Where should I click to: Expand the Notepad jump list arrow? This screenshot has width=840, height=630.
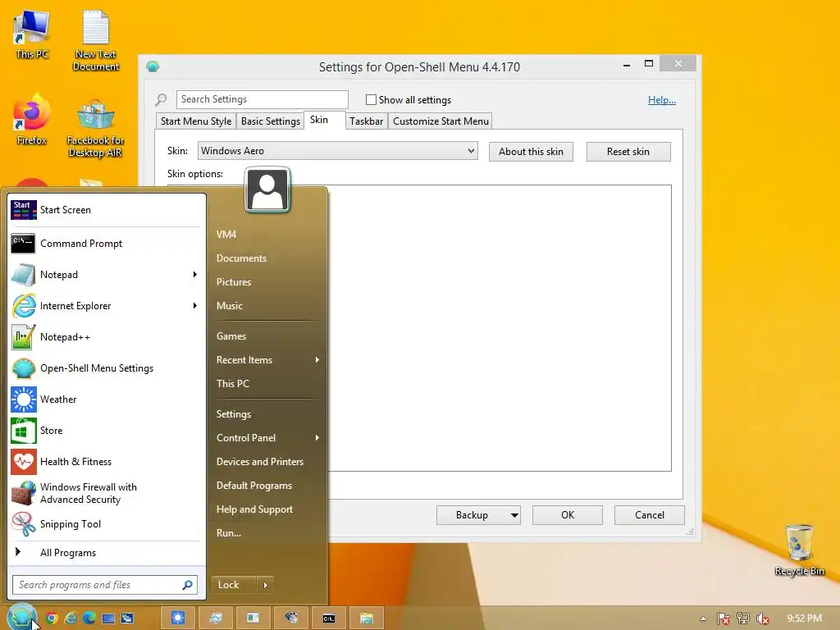point(195,274)
